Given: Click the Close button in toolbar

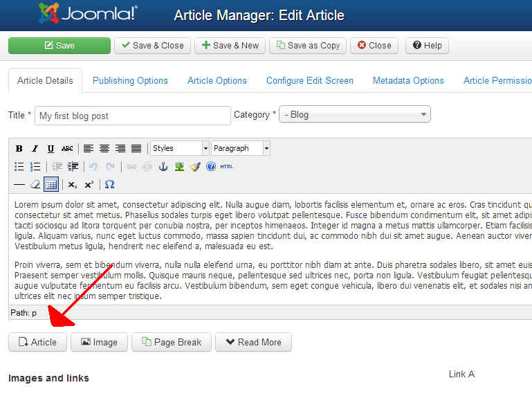Looking at the screenshot, I should [374, 46].
